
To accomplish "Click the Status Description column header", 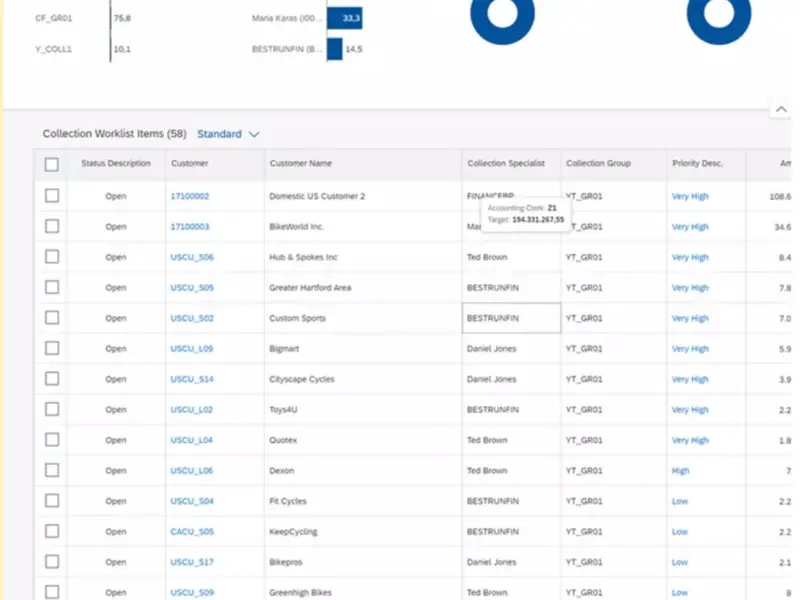I will tap(116, 164).
